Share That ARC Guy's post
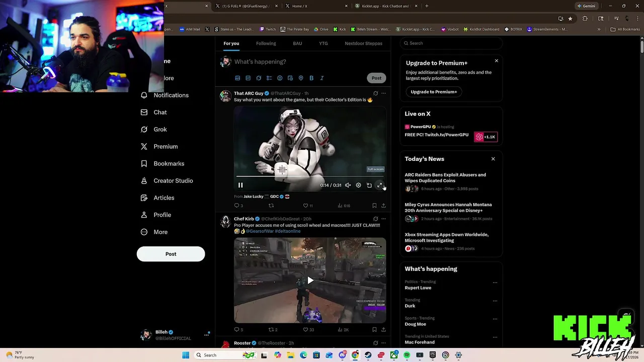 (383, 206)
